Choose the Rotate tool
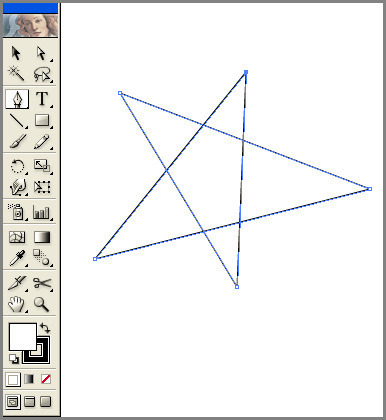Viewport: 386px width, 420px height. [x=17, y=166]
